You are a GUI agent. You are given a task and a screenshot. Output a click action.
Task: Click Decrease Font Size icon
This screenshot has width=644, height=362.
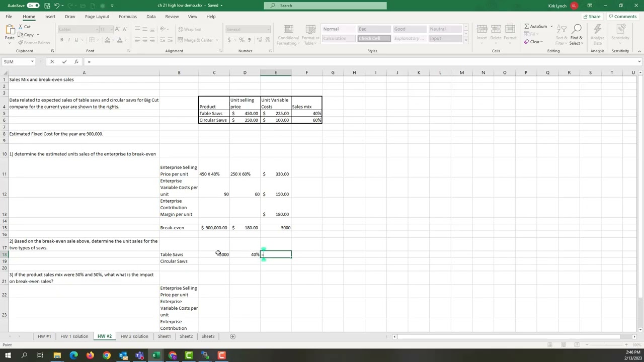click(x=124, y=29)
